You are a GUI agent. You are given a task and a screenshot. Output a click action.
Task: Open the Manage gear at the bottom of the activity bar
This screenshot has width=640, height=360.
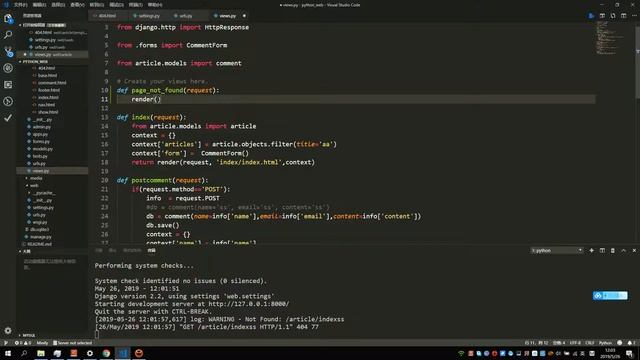[x=8, y=331]
